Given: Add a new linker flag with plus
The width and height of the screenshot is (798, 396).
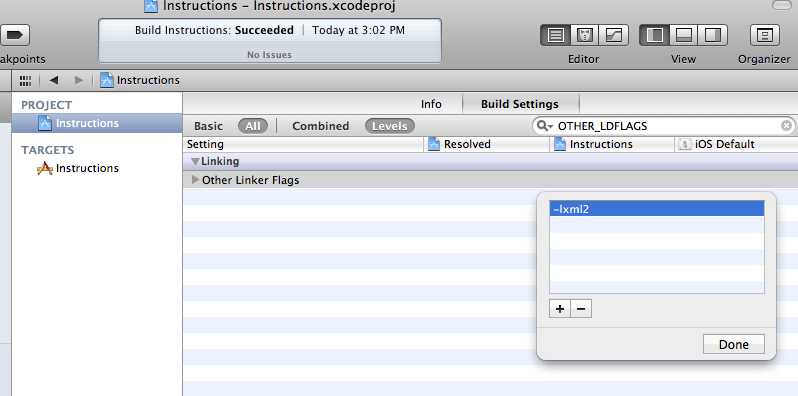Looking at the screenshot, I should (560, 309).
